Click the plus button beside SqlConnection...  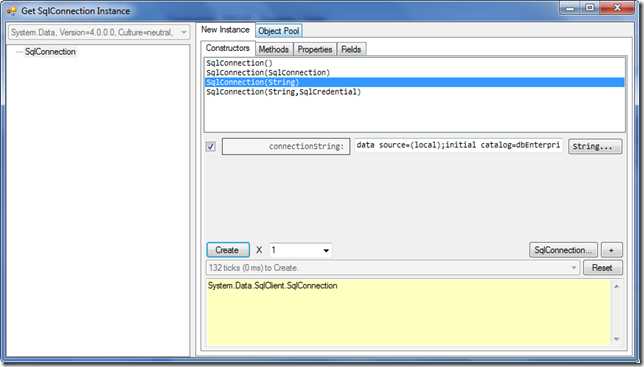click(612, 250)
